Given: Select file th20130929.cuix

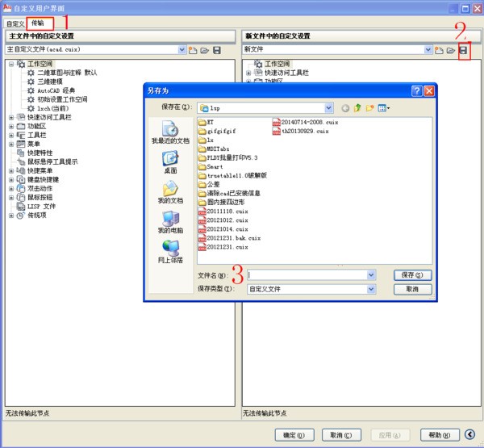Looking at the screenshot, I should (x=301, y=132).
